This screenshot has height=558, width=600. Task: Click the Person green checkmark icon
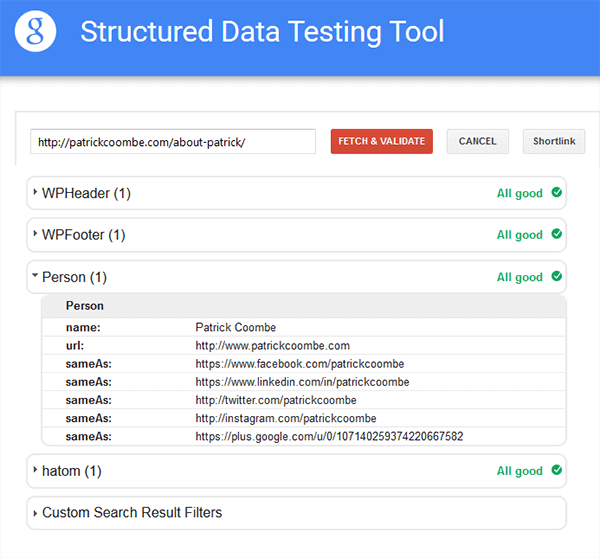[x=556, y=277]
